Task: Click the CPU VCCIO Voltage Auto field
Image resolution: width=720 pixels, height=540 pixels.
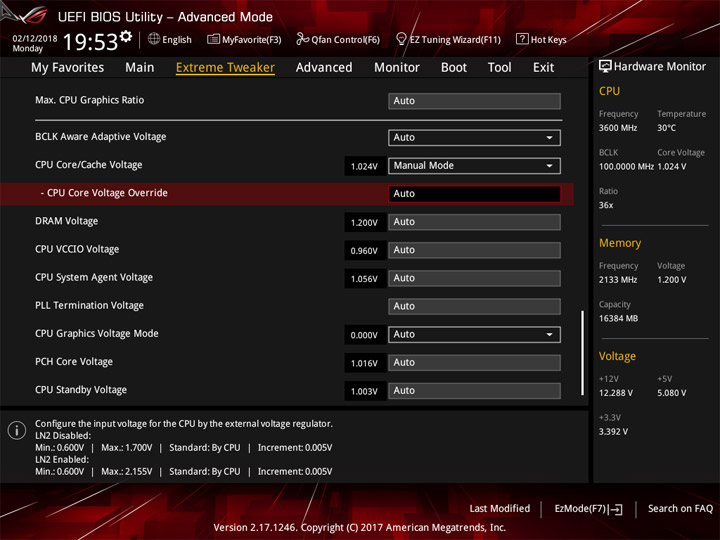Action: (474, 250)
